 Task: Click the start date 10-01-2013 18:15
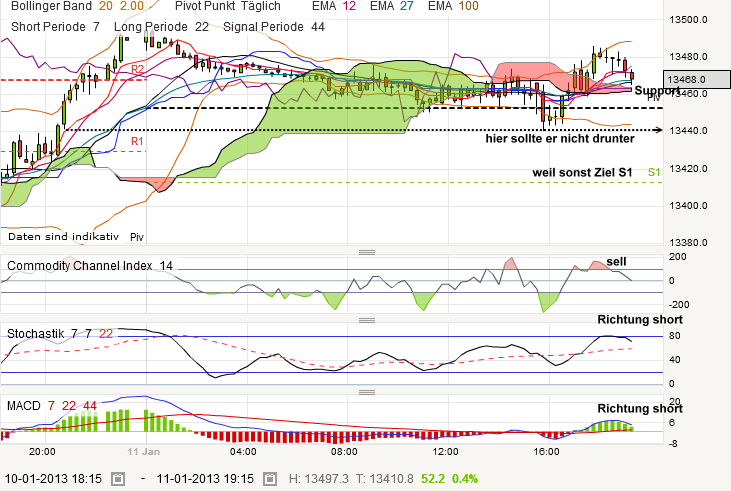point(53,479)
